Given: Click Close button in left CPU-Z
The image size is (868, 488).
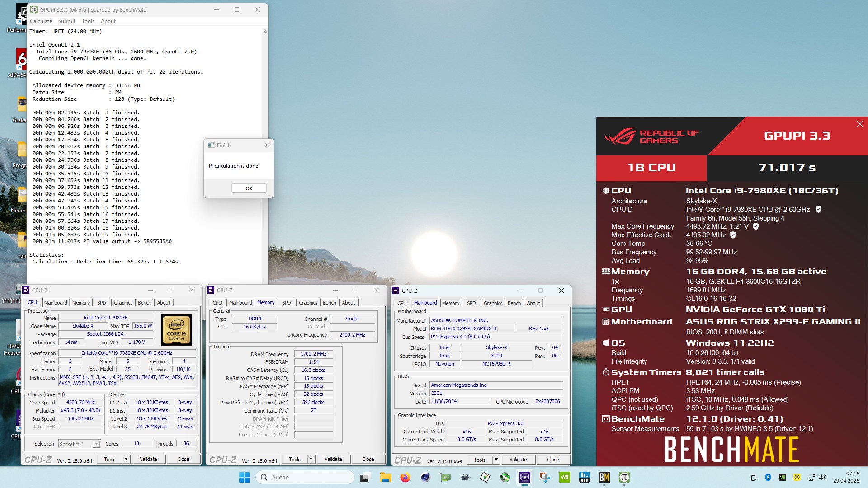Looking at the screenshot, I should [x=183, y=459].
